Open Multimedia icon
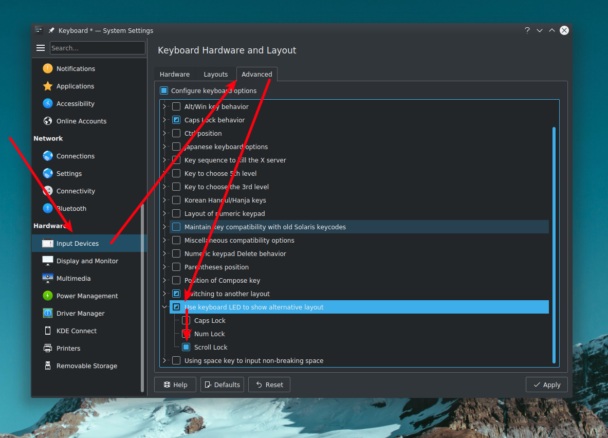Viewport: 608px width, 438px height. pyautogui.click(x=48, y=278)
